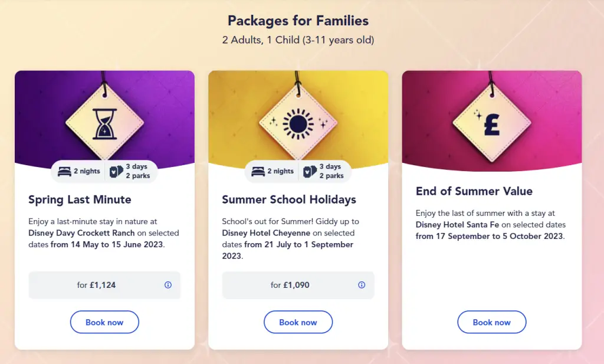Click the sun tag icon on Summer card

pyautogui.click(x=298, y=124)
